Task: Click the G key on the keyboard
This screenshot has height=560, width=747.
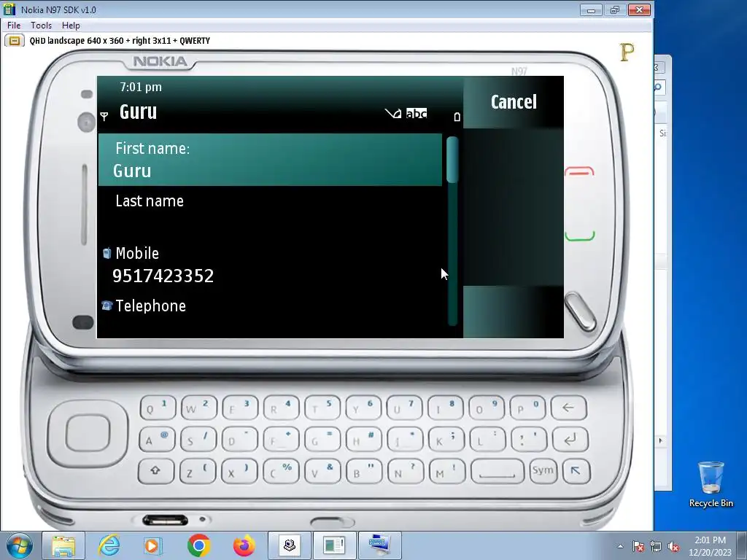Action: pyautogui.click(x=322, y=440)
